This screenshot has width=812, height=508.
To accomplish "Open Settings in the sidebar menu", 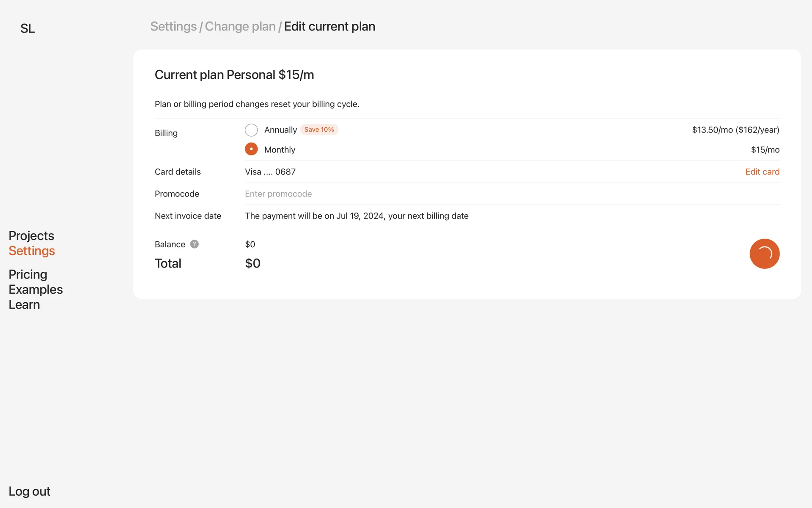I will (32, 251).
